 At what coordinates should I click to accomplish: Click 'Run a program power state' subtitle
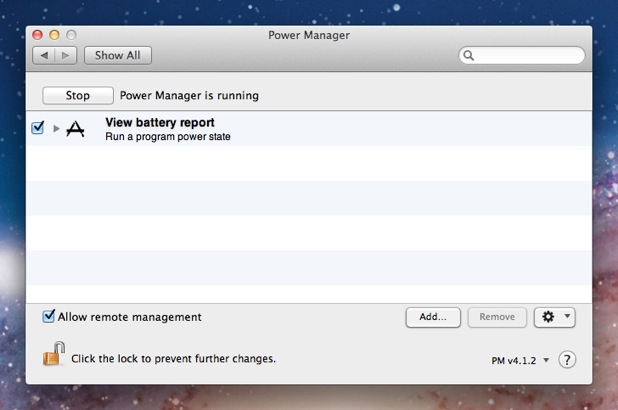(168, 137)
